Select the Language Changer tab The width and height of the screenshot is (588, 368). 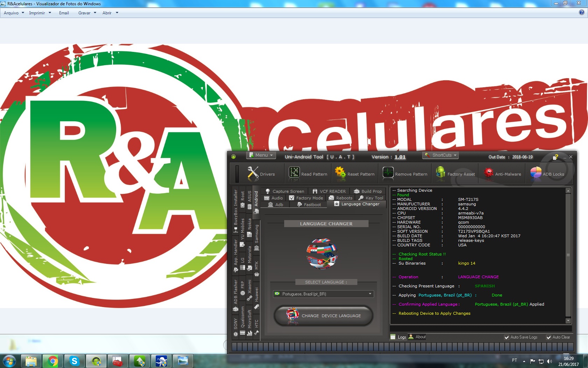point(357,204)
